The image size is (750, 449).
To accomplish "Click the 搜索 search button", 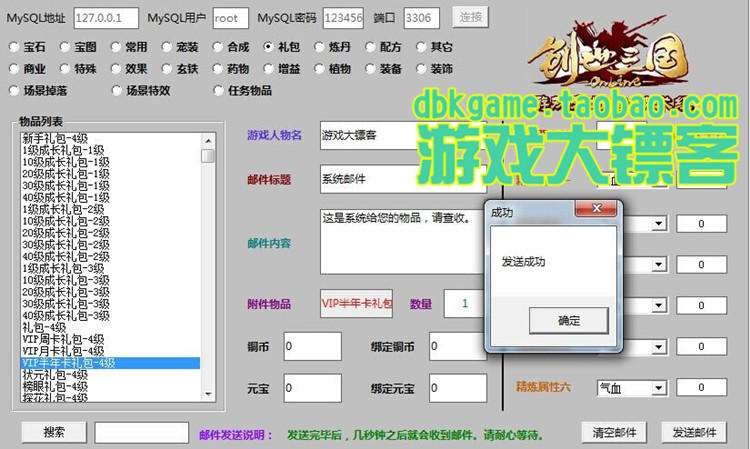I will [x=54, y=432].
